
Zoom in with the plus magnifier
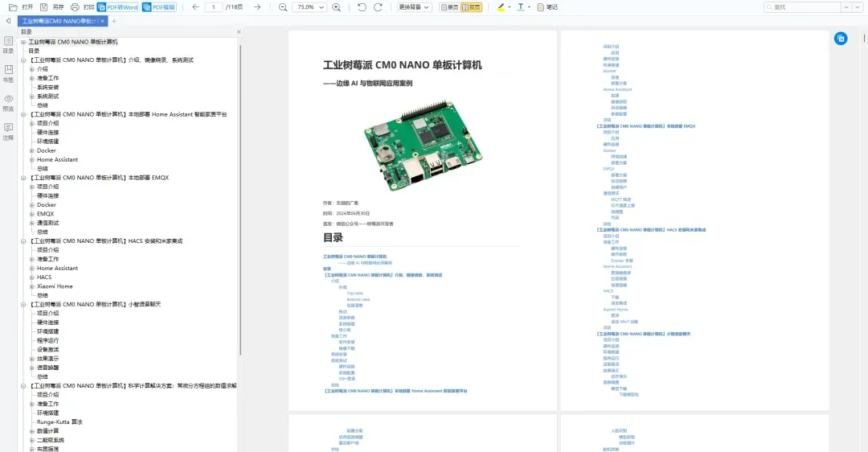[337, 7]
